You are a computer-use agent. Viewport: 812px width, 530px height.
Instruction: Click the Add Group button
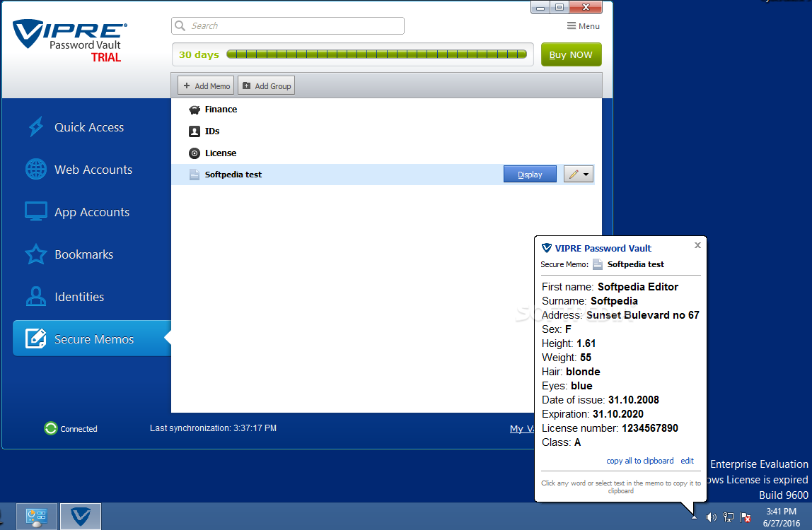[x=266, y=86]
